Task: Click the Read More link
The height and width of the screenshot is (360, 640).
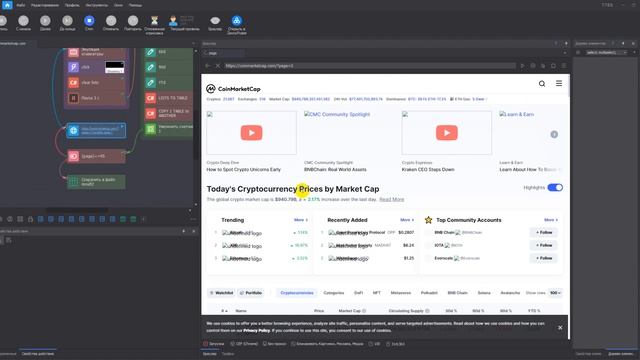Action: [x=391, y=200]
